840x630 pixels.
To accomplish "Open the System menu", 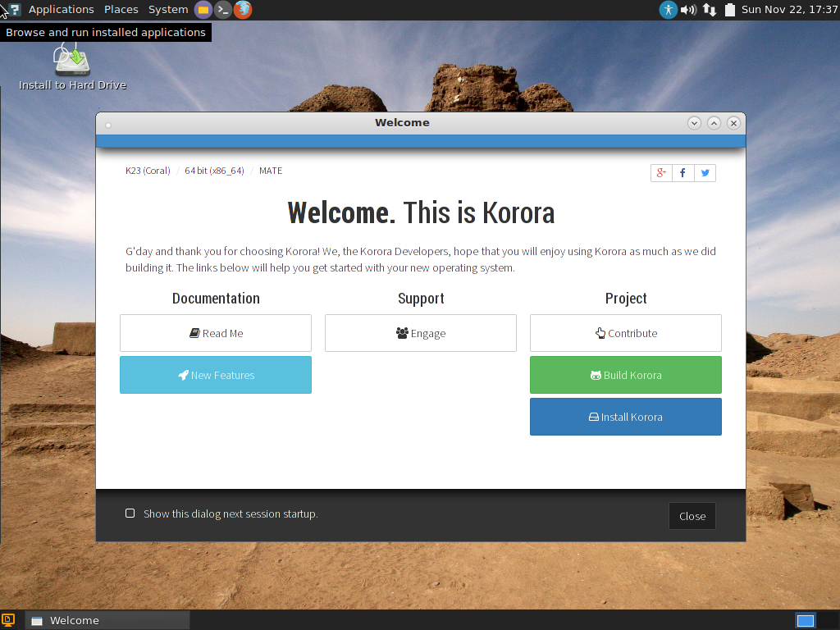I will [168, 10].
